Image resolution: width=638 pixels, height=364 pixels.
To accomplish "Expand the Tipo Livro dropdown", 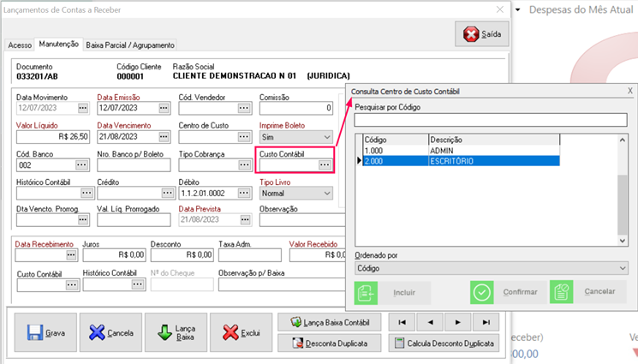I will coord(325,194).
